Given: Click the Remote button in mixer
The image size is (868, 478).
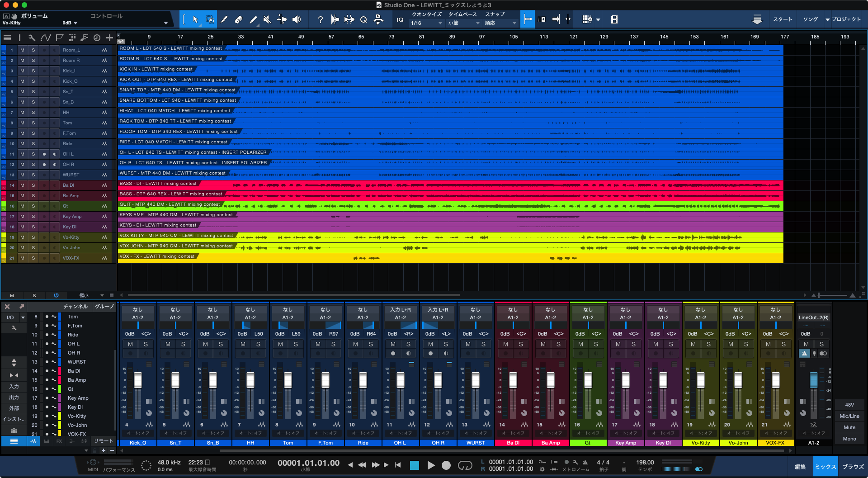Looking at the screenshot, I should tap(103, 441).
